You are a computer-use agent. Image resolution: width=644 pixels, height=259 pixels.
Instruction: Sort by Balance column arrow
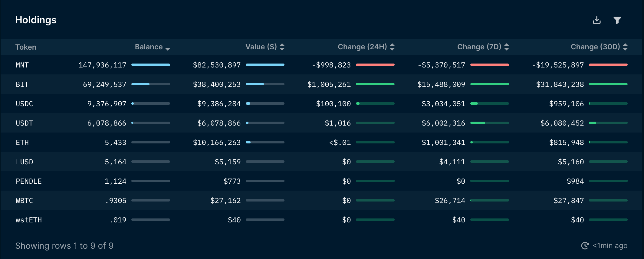[x=168, y=48]
